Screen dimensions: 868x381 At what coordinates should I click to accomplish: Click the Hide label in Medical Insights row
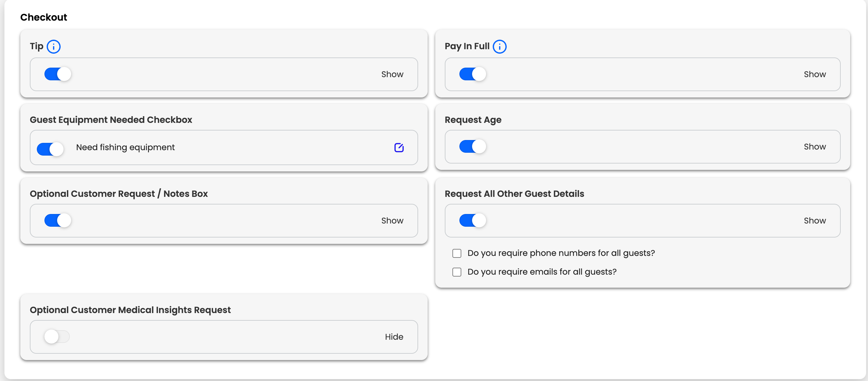coord(394,337)
